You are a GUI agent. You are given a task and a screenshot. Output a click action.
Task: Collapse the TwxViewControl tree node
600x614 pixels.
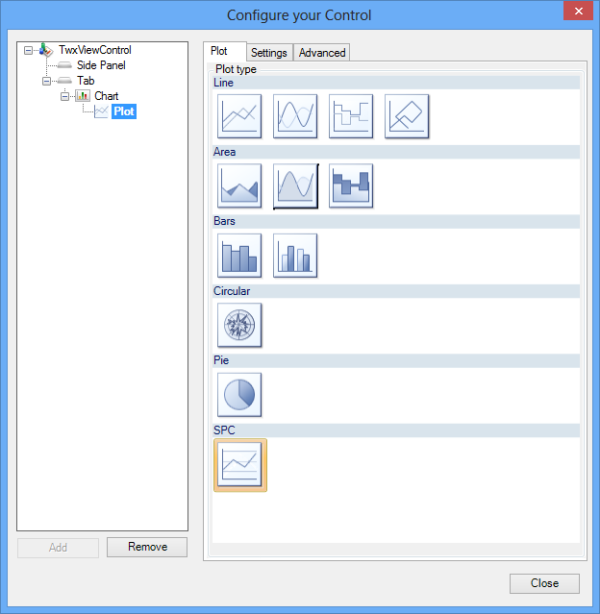pyautogui.click(x=28, y=50)
